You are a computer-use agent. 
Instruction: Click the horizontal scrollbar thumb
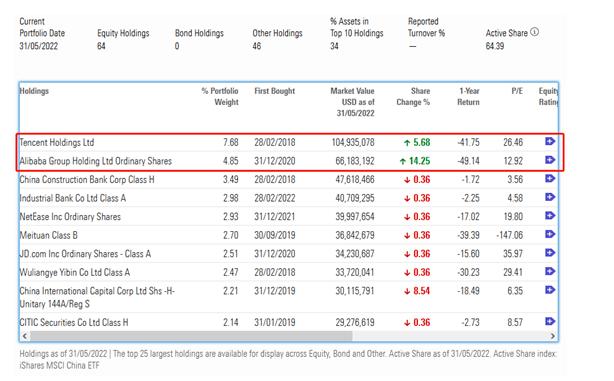pos(191,336)
